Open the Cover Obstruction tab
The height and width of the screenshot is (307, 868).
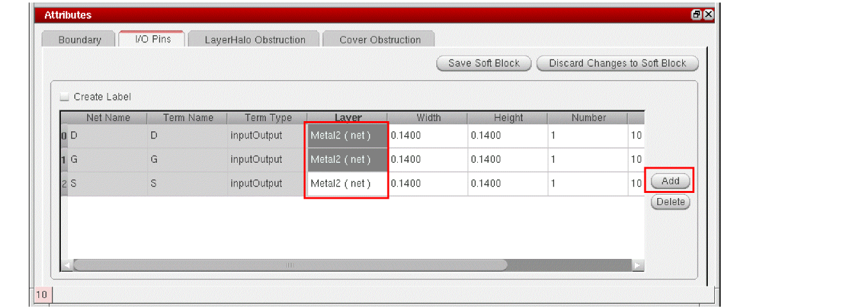pos(380,39)
